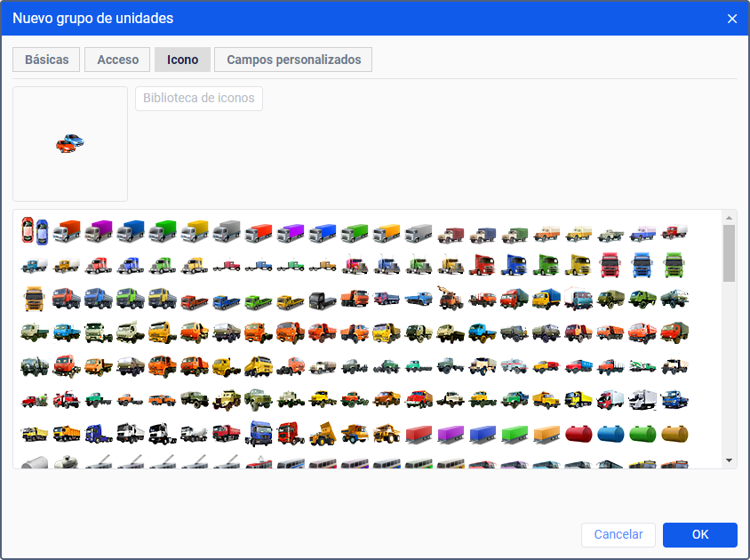This screenshot has height=560, width=750.
Task: Pick the yellow mining truck with raised bed
Action: click(323, 434)
